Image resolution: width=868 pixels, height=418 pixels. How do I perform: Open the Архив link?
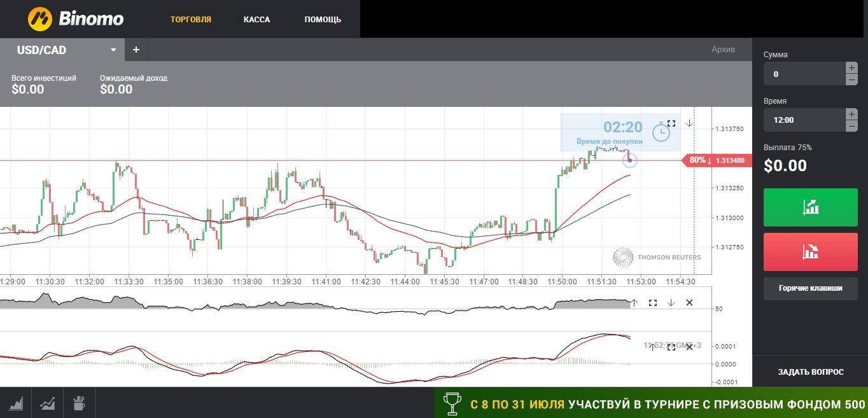click(x=723, y=50)
